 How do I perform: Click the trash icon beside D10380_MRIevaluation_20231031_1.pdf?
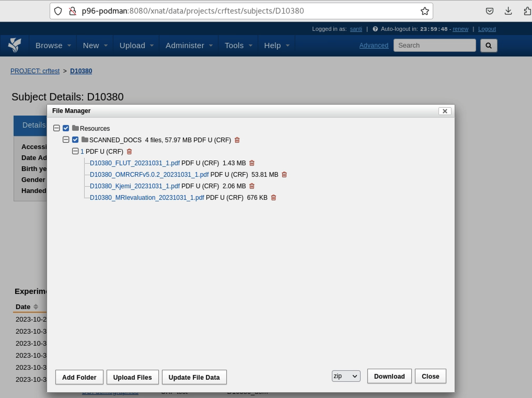274,198
